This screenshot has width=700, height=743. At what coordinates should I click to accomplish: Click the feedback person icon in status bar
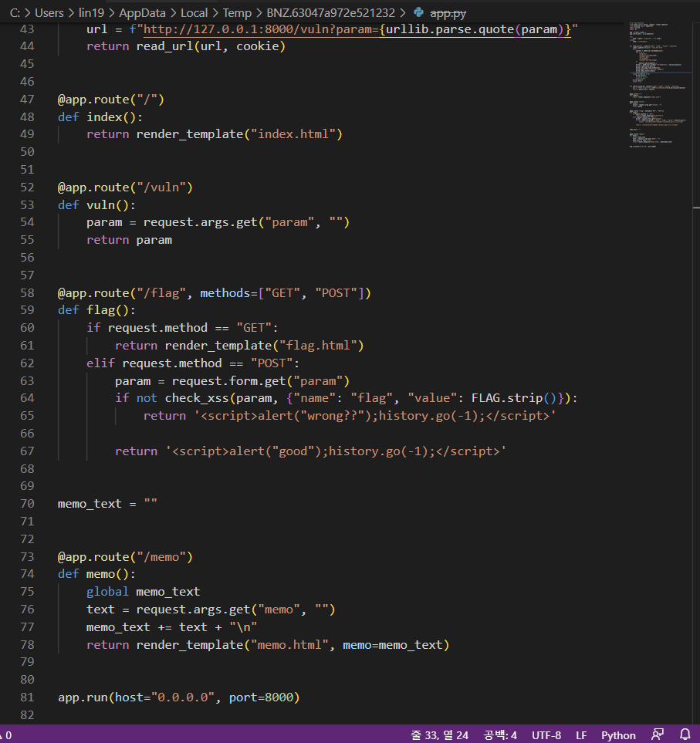coord(658,735)
